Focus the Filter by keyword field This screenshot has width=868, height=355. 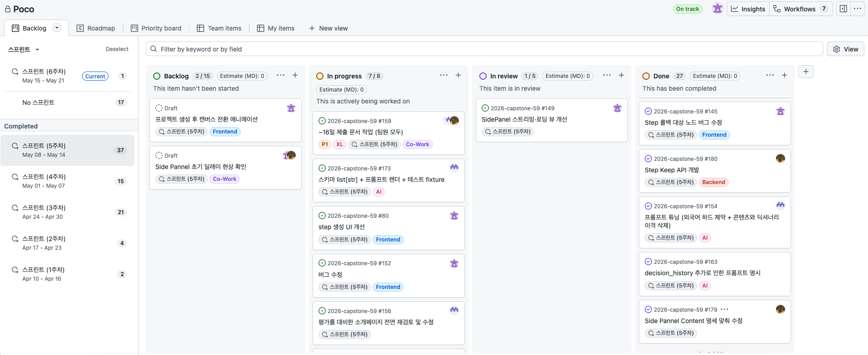tap(484, 49)
